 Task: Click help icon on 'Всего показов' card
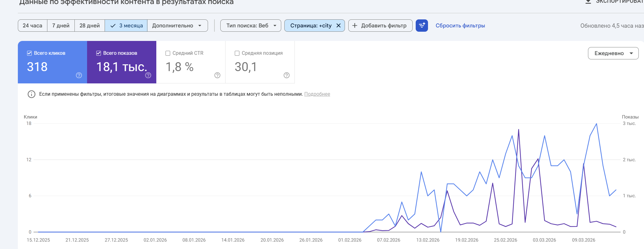pos(148,75)
